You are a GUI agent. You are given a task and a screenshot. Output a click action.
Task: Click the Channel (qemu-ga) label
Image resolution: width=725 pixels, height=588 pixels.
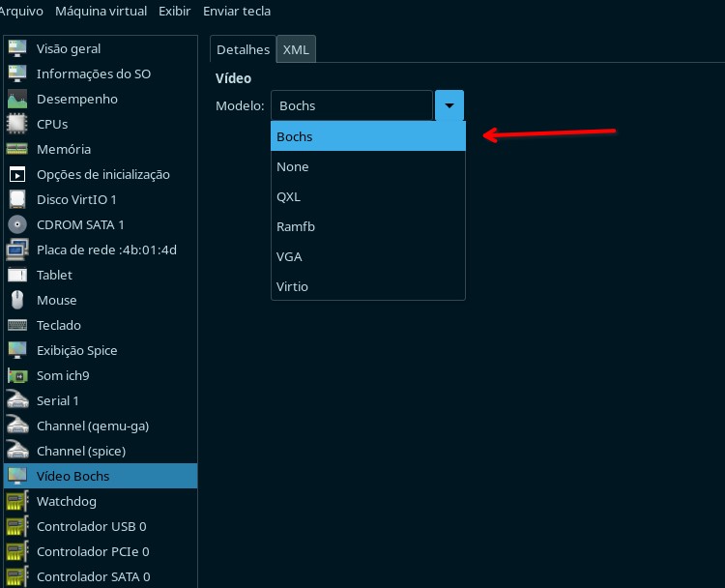(93, 426)
